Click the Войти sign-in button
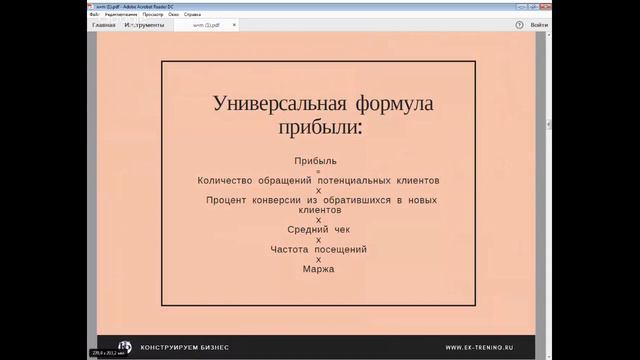This screenshot has width=640, height=360. (539, 25)
